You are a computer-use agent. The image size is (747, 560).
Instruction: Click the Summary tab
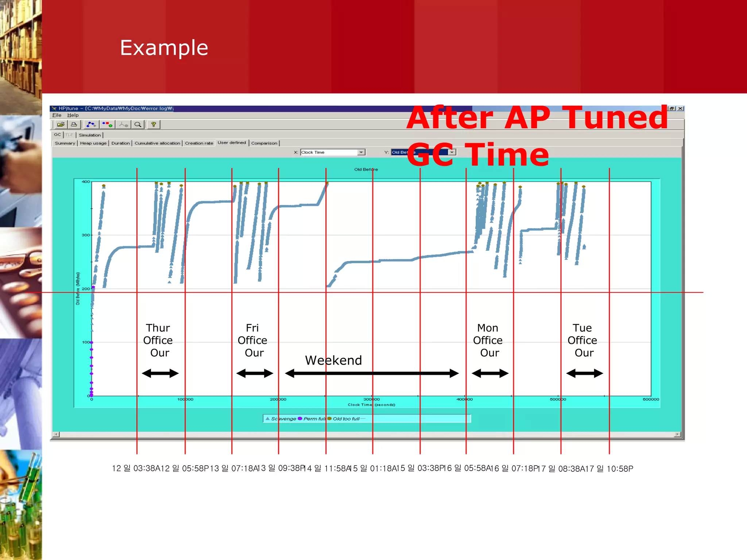click(x=65, y=143)
